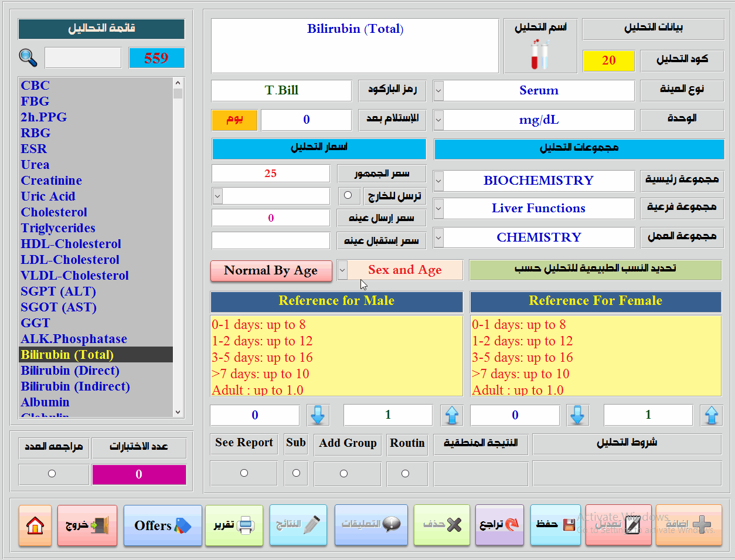Print report using the printer button

click(x=234, y=525)
